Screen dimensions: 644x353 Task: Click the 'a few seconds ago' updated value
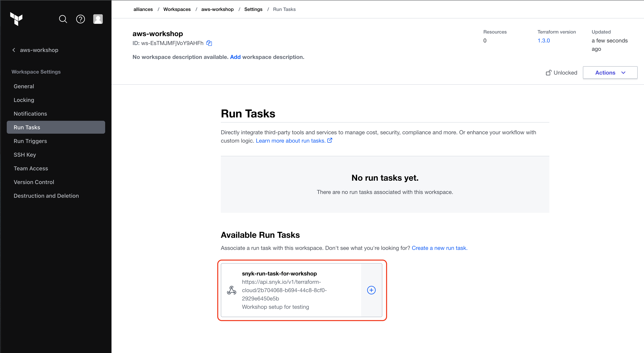[609, 45]
